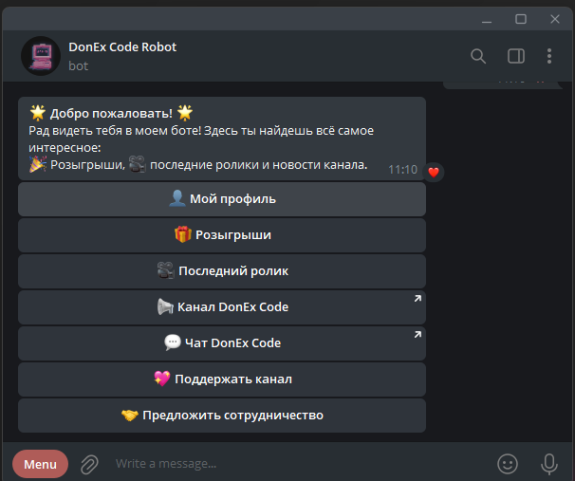
Task: Open chat search with magnifier icon
Action: (x=478, y=56)
